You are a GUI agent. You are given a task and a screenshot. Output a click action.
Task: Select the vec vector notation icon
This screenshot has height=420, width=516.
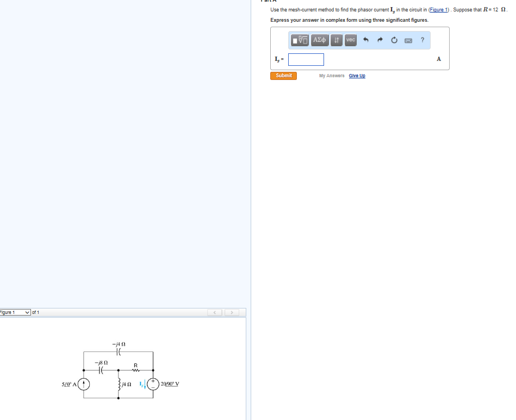coord(350,40)
